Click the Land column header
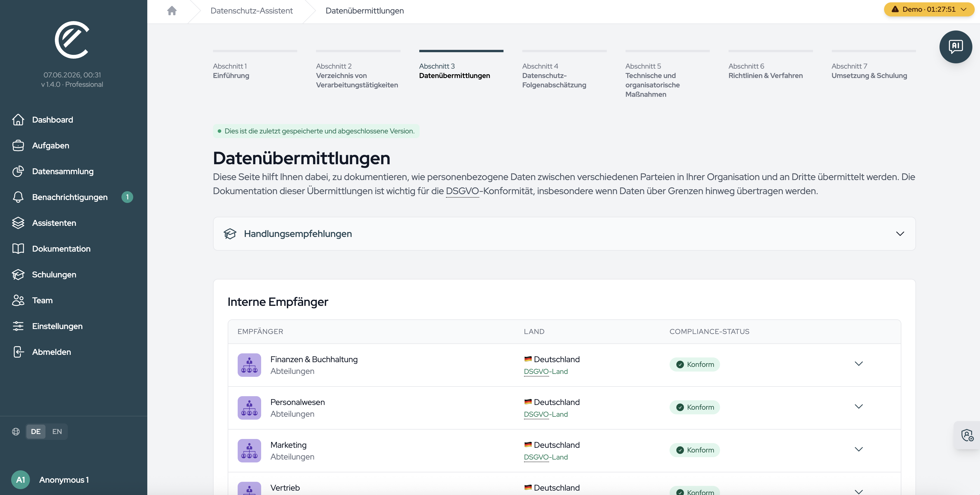This screenshot has height=495, width=980. [x=534, y=332]
